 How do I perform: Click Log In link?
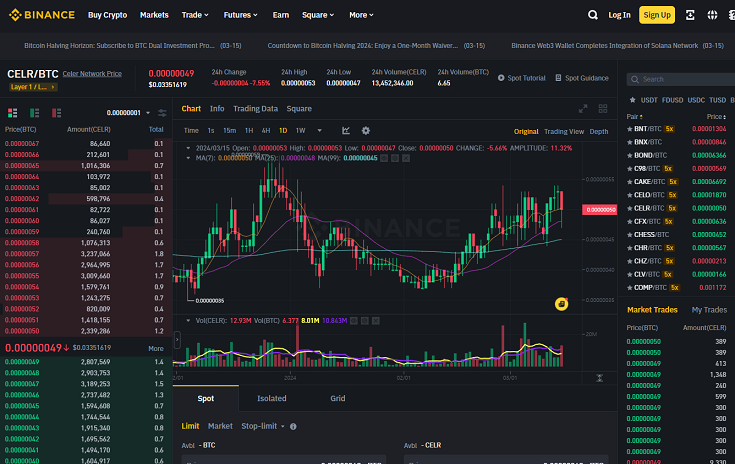click(619, 15)
